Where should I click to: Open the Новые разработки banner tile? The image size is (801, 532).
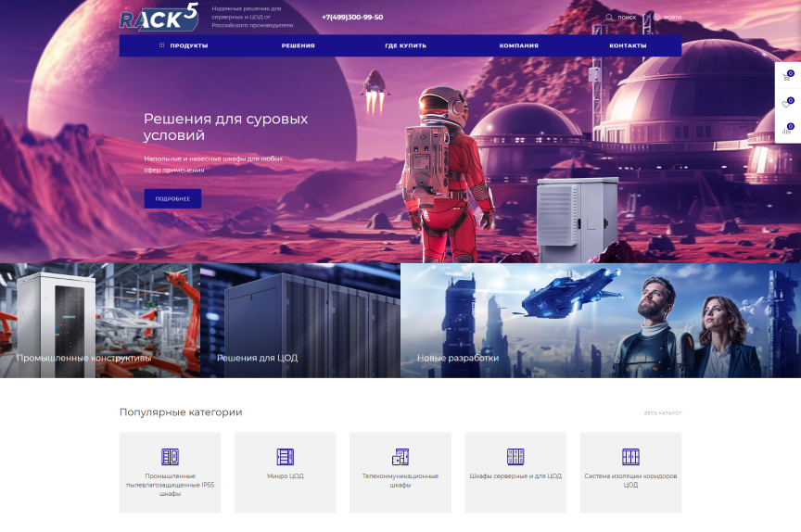(458, 358)
